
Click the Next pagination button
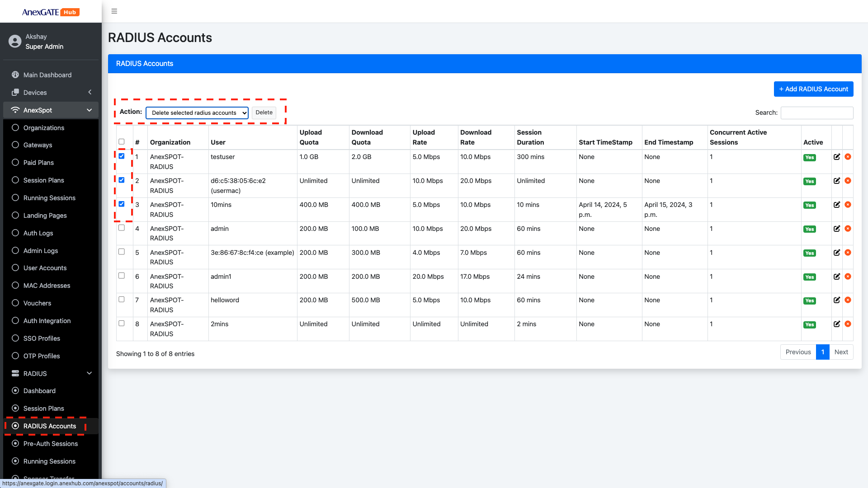tap(841, 352)
